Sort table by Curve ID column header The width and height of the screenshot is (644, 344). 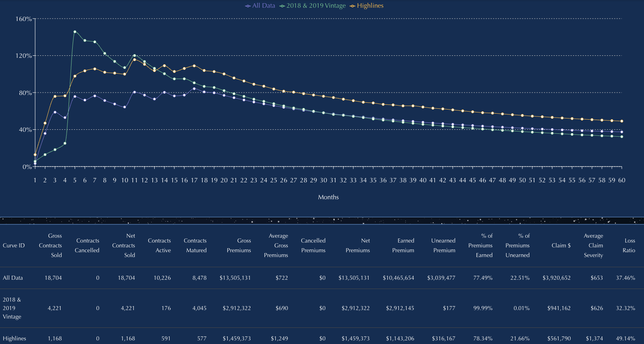pos(14,245)
